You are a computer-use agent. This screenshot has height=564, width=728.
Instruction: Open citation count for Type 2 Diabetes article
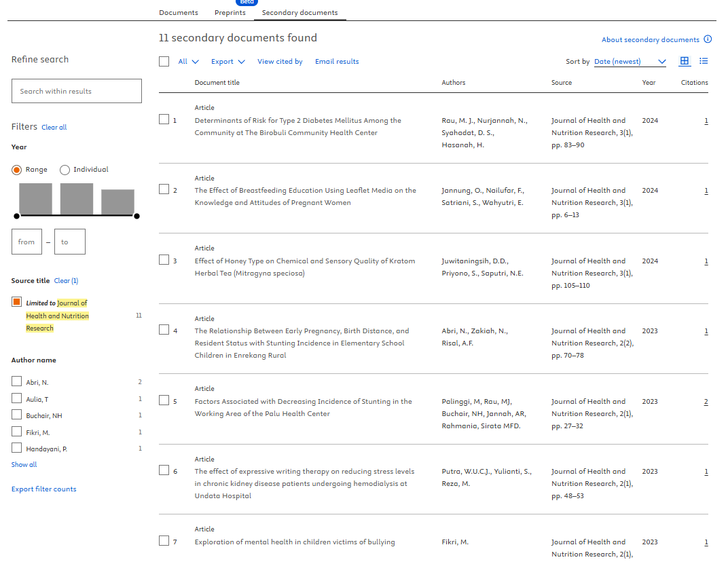point(706,121)
